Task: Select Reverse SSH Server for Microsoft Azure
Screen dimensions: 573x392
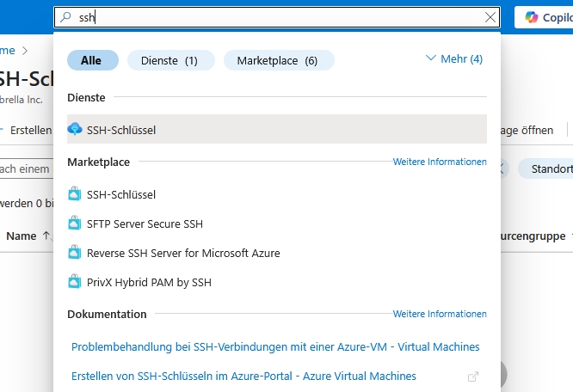Action: (183, 254)
